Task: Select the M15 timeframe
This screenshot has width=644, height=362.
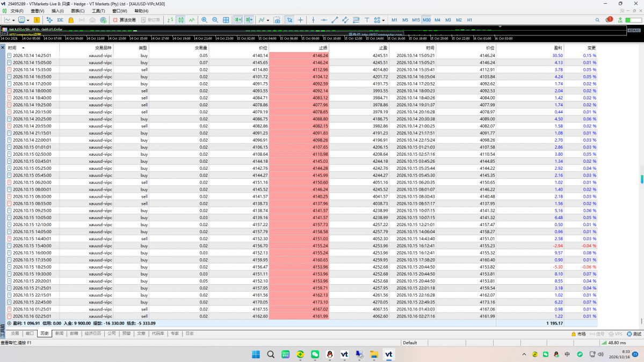Action: (x=416, y=20)
